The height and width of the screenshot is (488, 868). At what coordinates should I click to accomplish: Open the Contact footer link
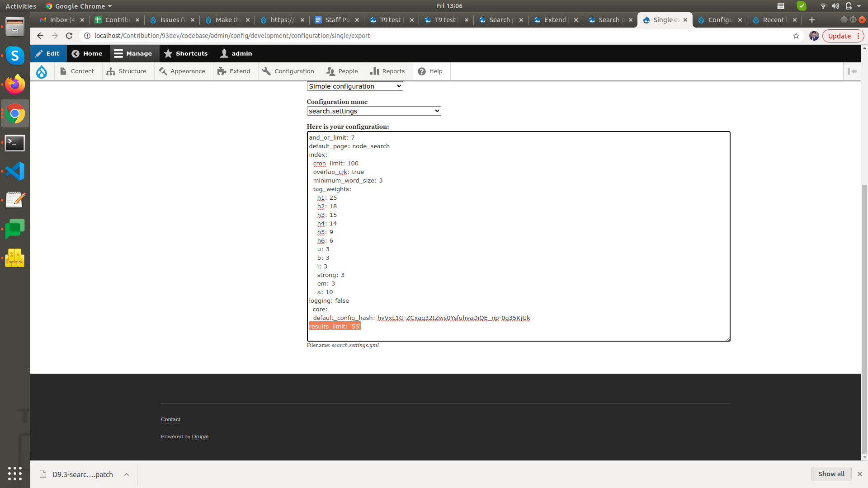tap(170, 419)
